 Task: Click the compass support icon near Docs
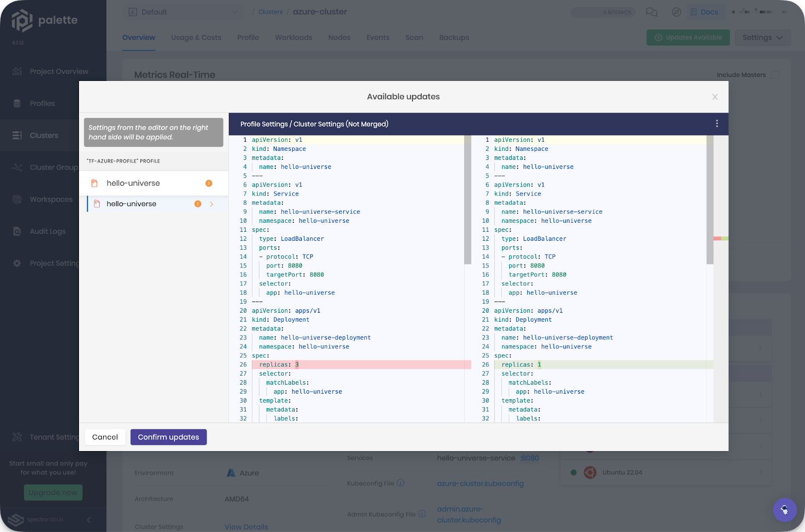pyautogui.click(x=677, y=12)
